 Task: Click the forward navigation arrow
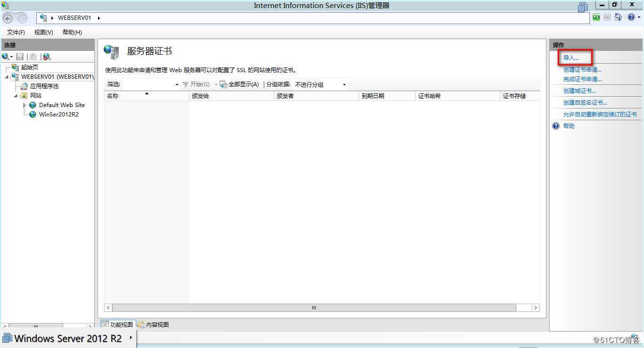point(22,18)
